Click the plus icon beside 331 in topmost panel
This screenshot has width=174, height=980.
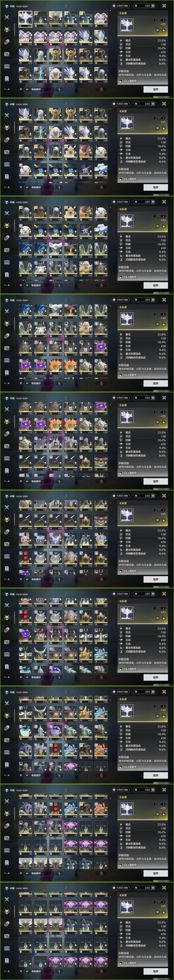[x=153, y=6]
